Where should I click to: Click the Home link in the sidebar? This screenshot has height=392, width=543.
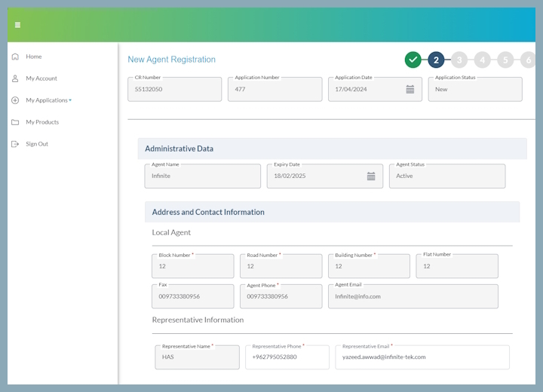point(34,57)
